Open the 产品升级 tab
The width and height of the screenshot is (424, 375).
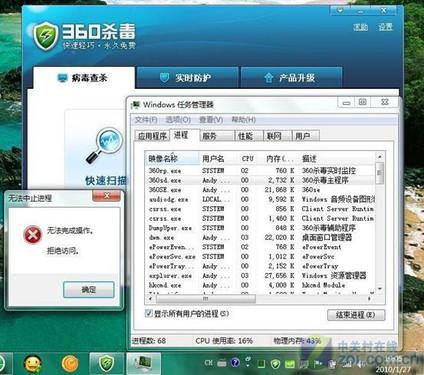pyautogui.click(x=291, y=78)
